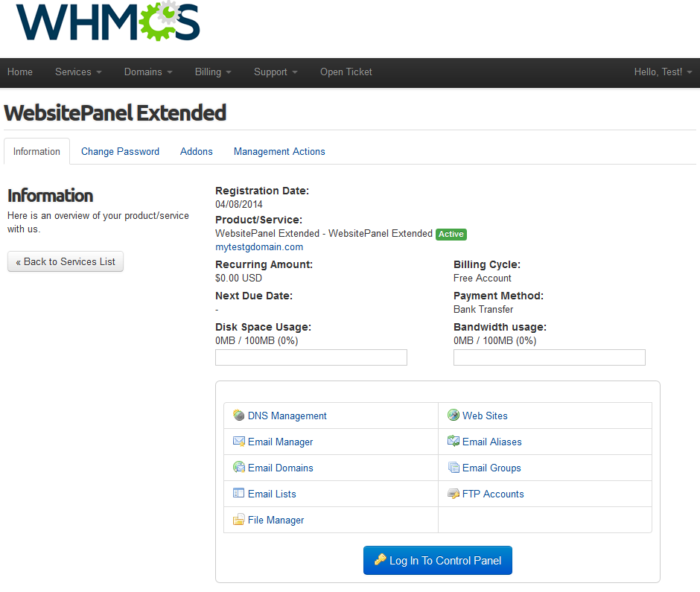
Task: Click Log In To Control Panel button
Action: pyautogui.click(x=438, y=560)
